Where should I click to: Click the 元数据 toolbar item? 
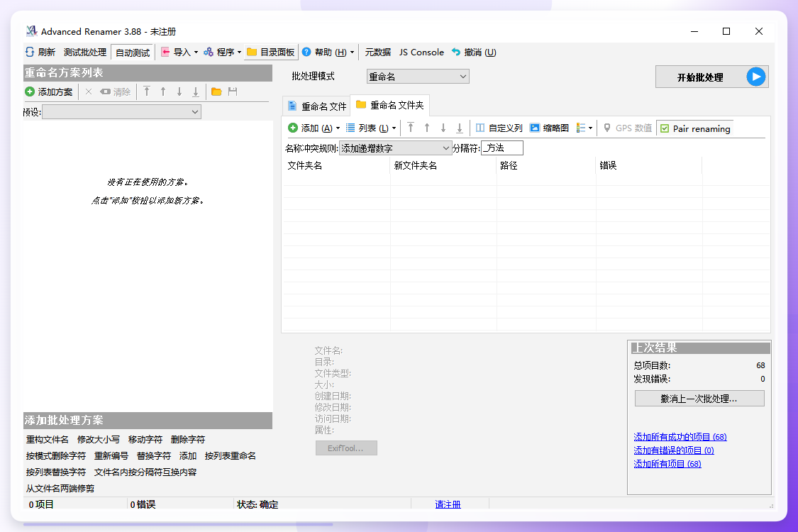tap(377, 52)
